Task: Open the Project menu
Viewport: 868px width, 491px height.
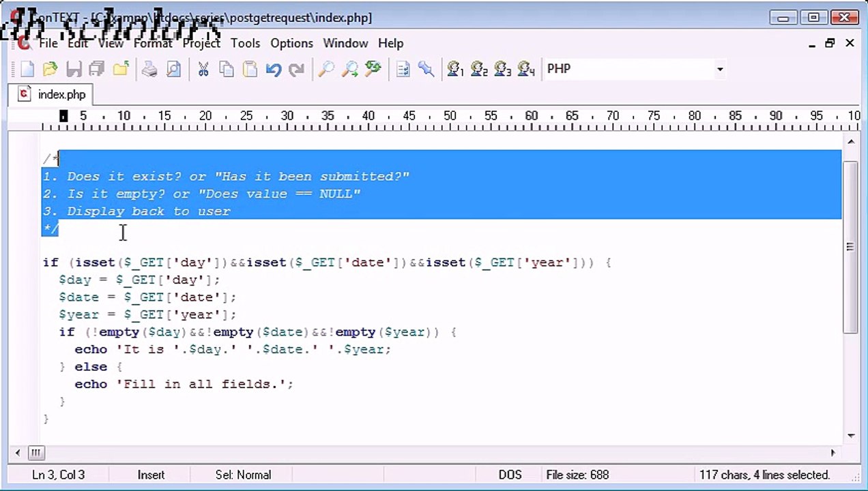Action: pyautogui.click(x=201, y=43)
